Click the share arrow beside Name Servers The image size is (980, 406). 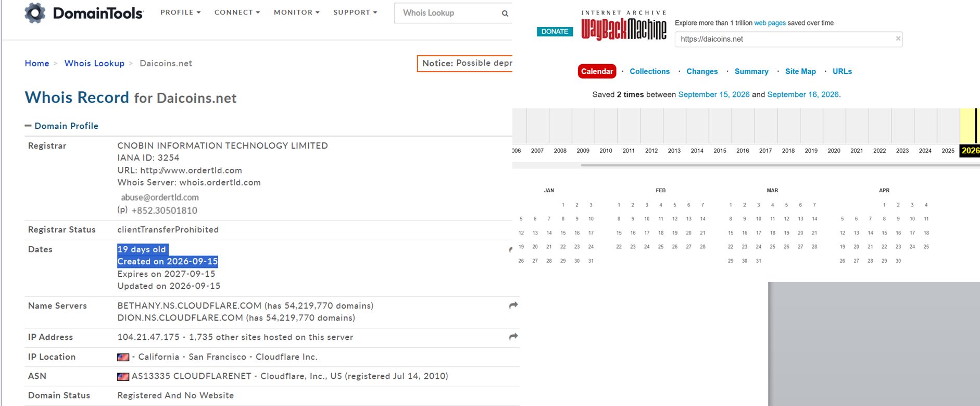coord(513,305)
